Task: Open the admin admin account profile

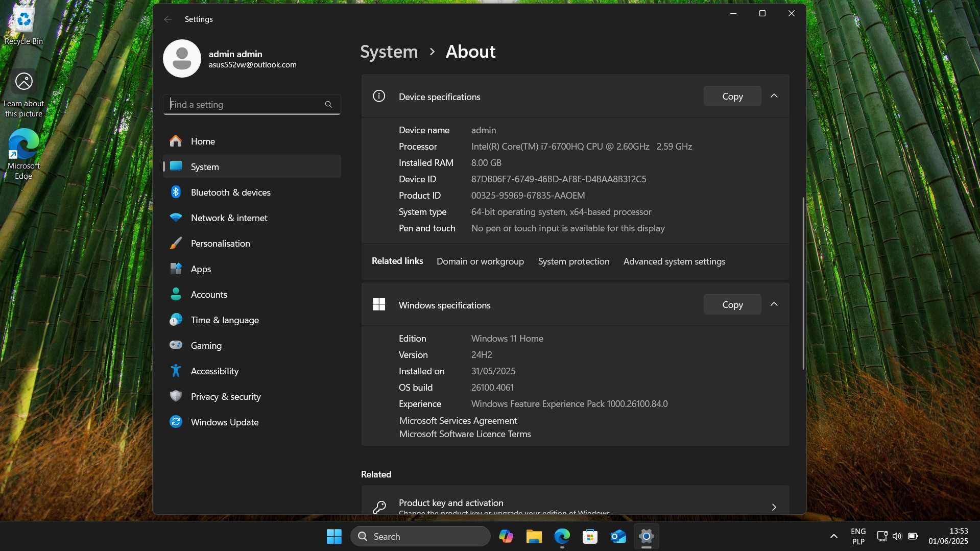Action: pos(230,59)
